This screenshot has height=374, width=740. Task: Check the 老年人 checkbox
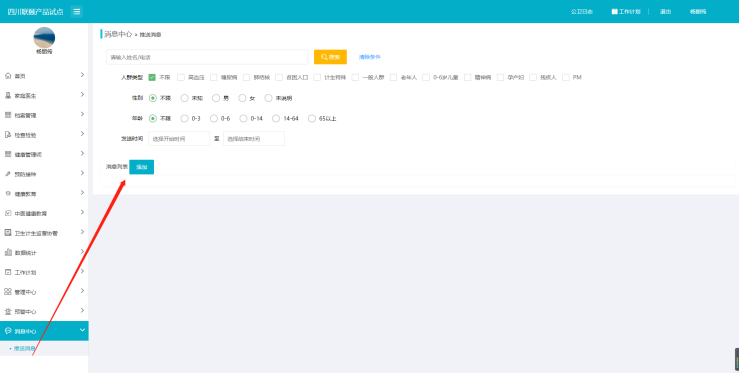394,77
